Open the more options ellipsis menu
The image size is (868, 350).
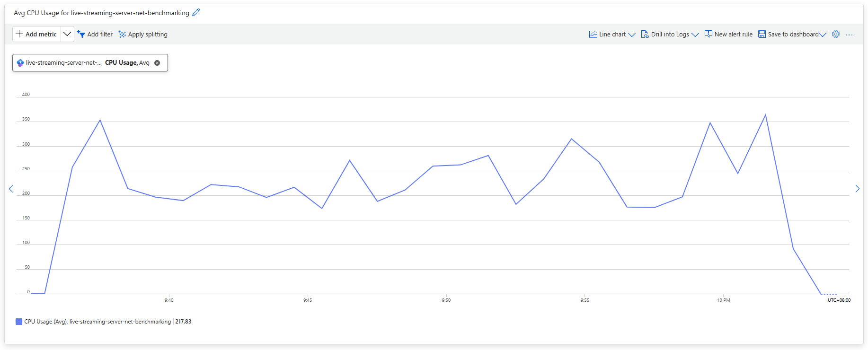(849, 35)
